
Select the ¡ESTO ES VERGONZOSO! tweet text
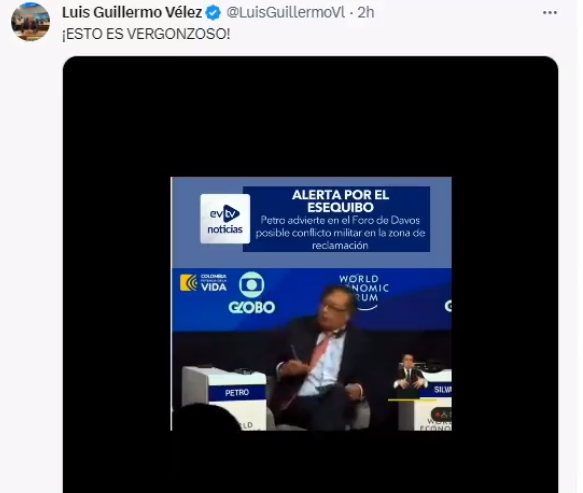pos(146,34)
